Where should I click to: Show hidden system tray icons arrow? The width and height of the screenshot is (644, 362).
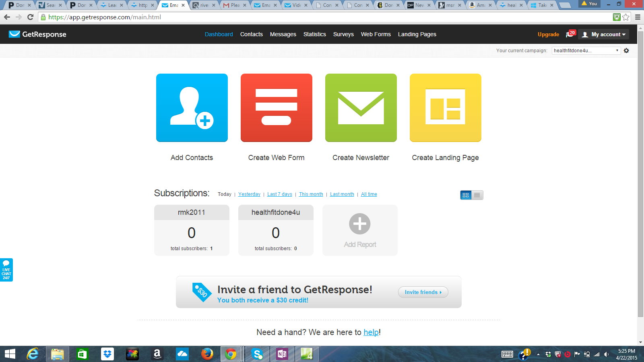tap(538, 354)
